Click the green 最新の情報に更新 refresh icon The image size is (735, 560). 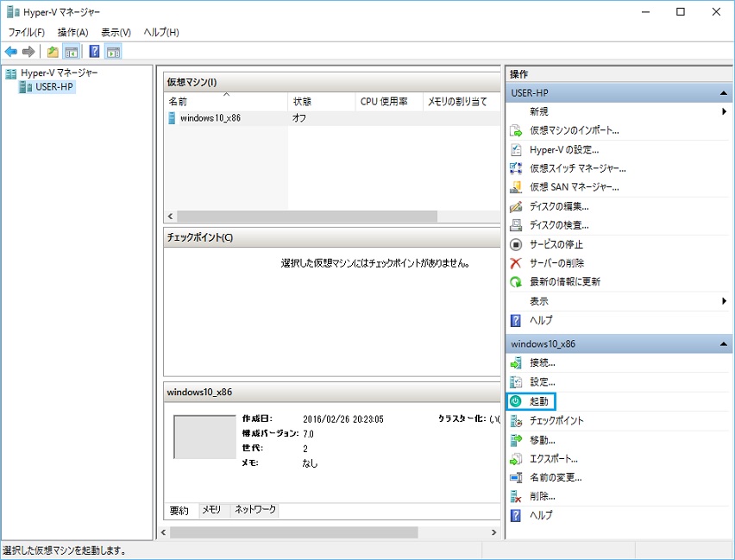click(x=516, y=282)
